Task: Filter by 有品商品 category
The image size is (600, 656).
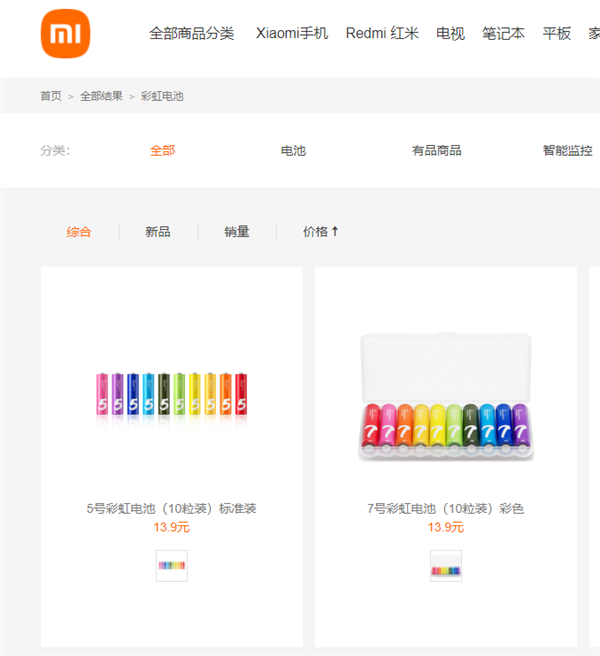Action: [x=437, y=151]
